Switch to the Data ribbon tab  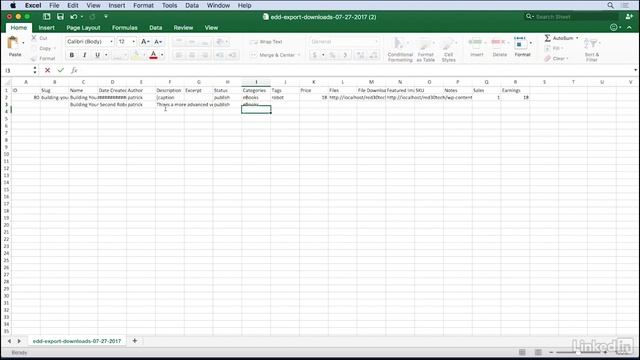pos(156,27)
